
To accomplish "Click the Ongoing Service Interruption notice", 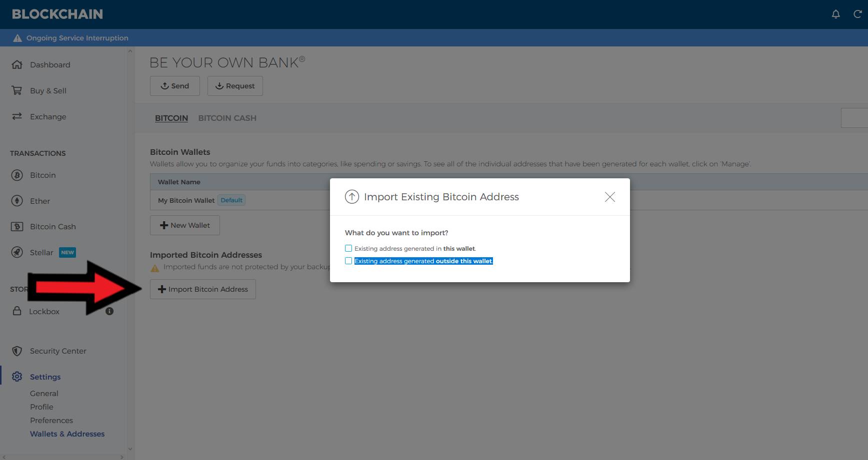I will point(77,38).
